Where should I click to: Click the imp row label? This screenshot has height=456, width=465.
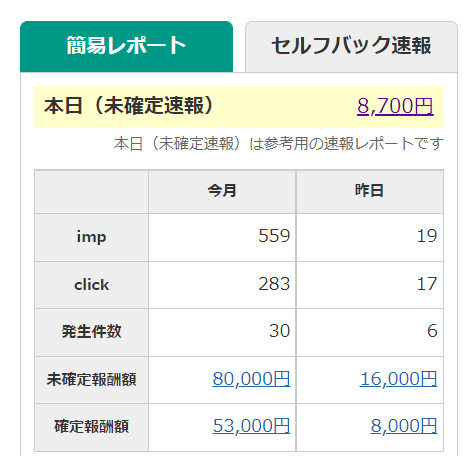(92, 237)
